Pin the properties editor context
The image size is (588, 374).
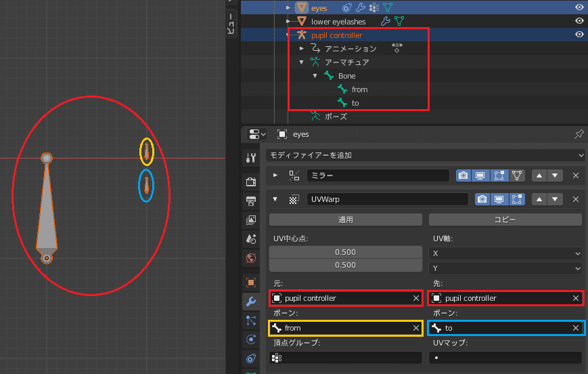coord(579,134)
